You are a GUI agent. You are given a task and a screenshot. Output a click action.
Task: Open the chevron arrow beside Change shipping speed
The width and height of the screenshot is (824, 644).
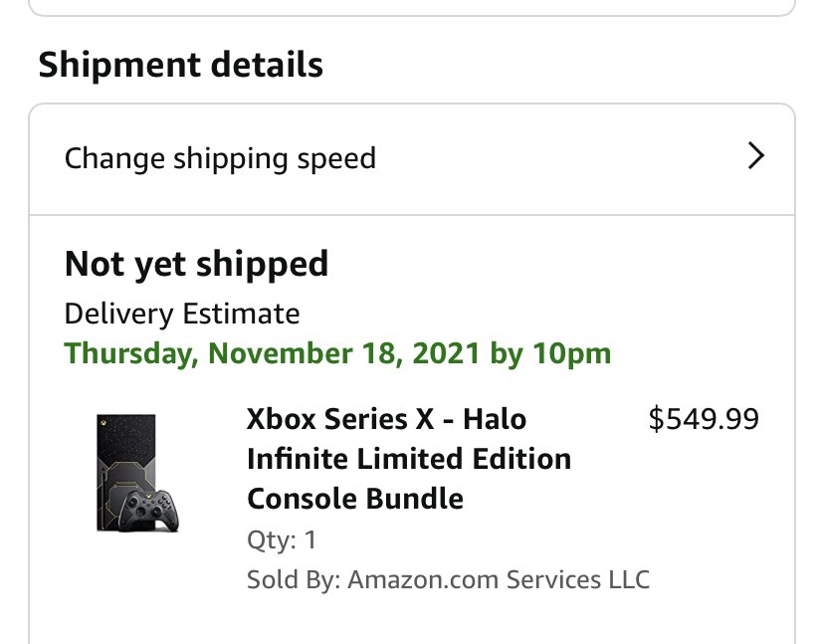pos(755,156)
